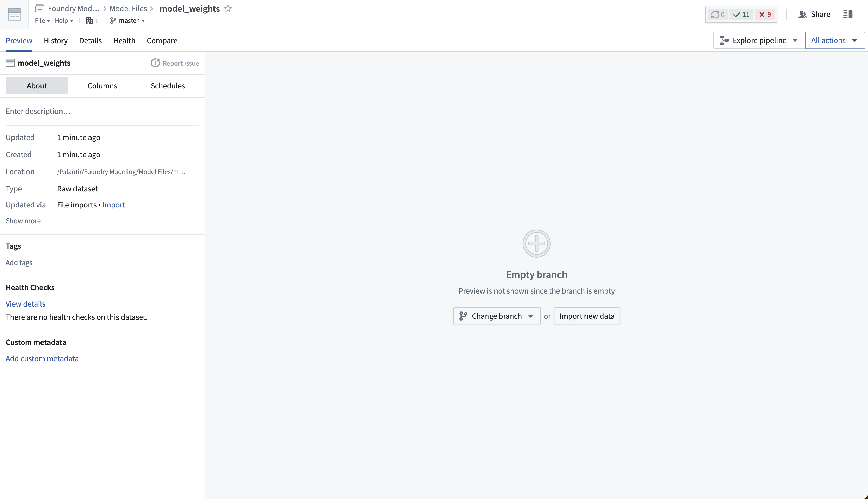Click Add custom metadata link

click(42, 358)
